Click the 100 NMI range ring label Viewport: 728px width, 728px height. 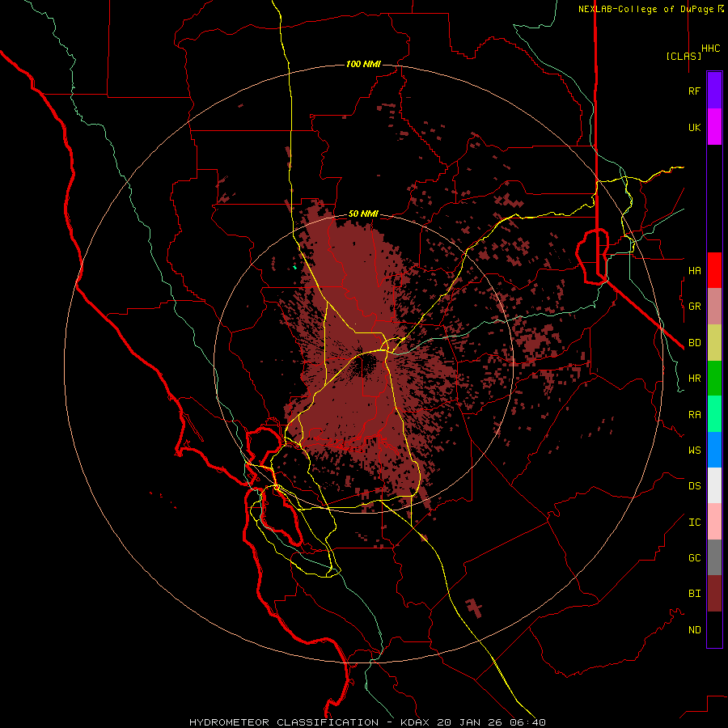[363, 64]
